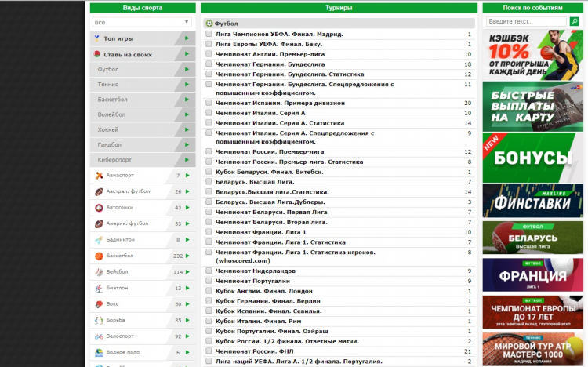
Task: Expand the Топ игры section arrow
Action: pos(187,38)
